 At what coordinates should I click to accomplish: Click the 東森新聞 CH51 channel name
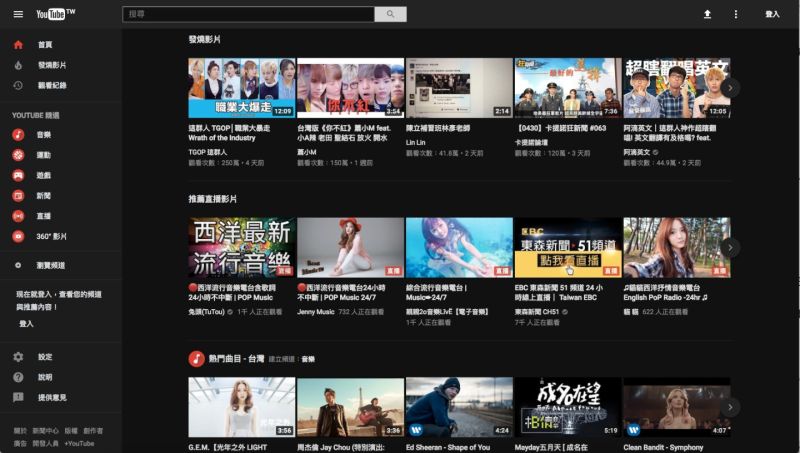pyautogui.click(x=537, y=312)
